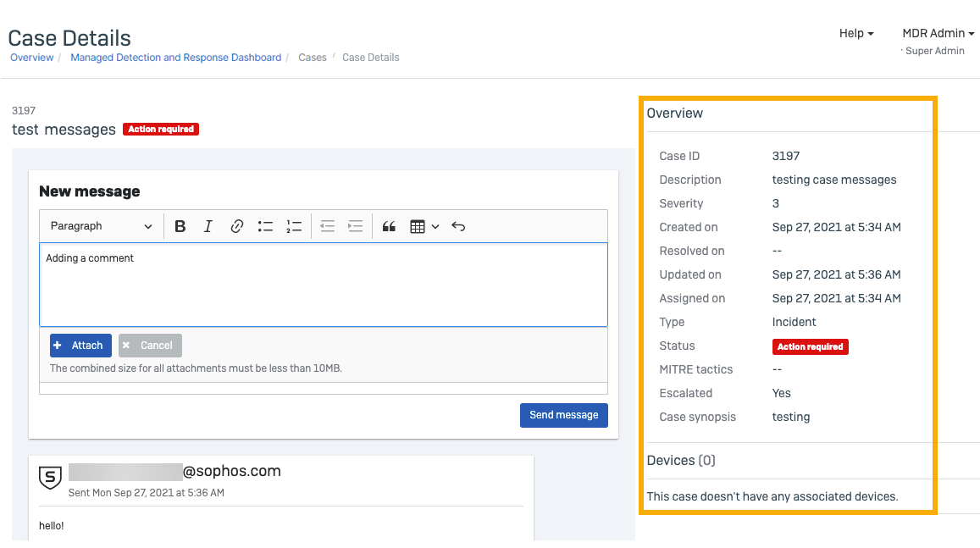This screenshot has width=980, height=548.
Task: Cancel the attachment
Action: 150,346
